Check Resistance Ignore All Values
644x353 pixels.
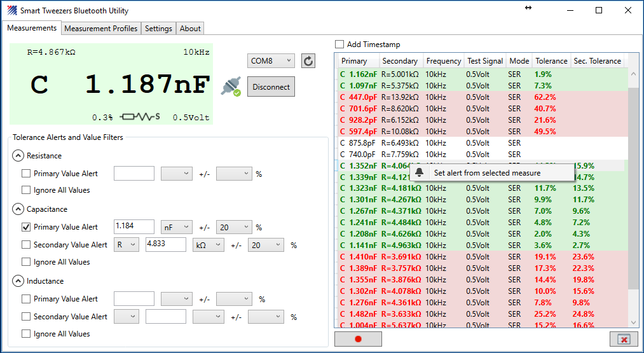pyautogui.click(x=26, y=190)
